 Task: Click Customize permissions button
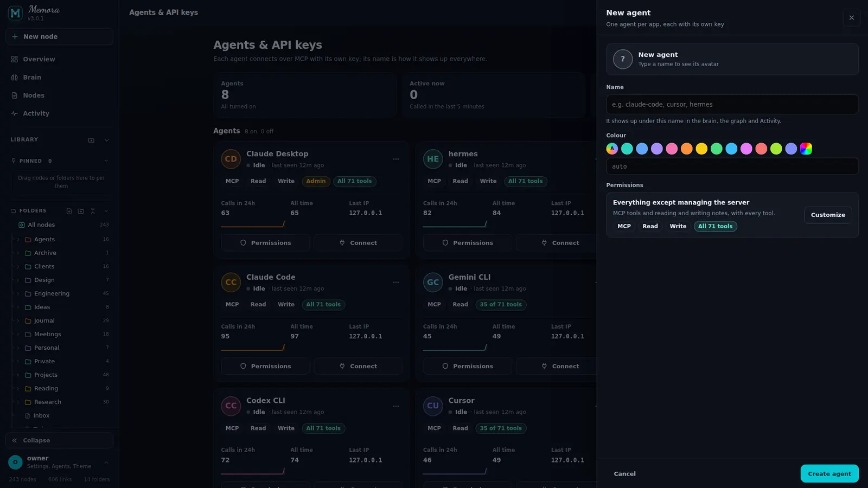pyautogui.click(x=828, y=215)
